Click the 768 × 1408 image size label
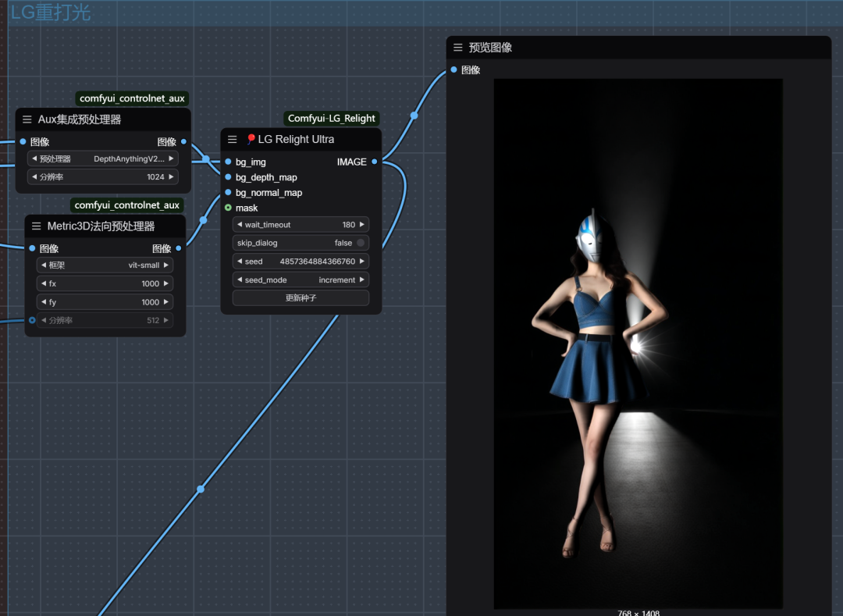The width and height of the screenshot is (843, 616). 638,613
